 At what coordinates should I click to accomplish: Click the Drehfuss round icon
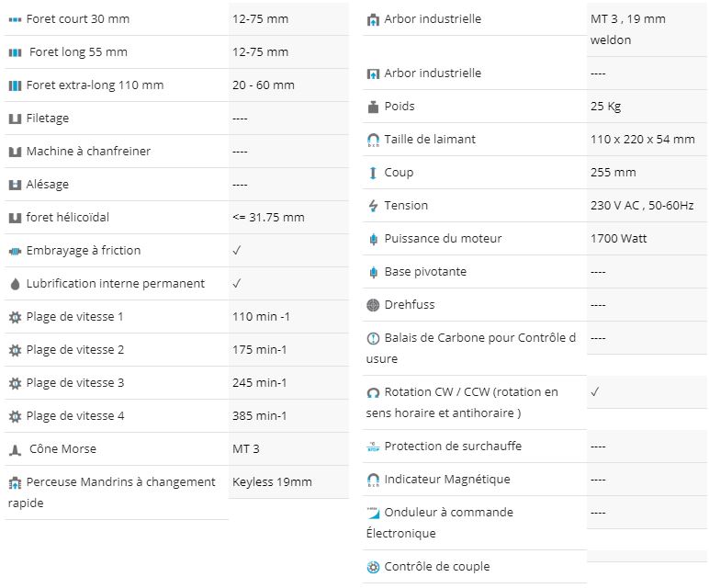(x=373, y=305)
